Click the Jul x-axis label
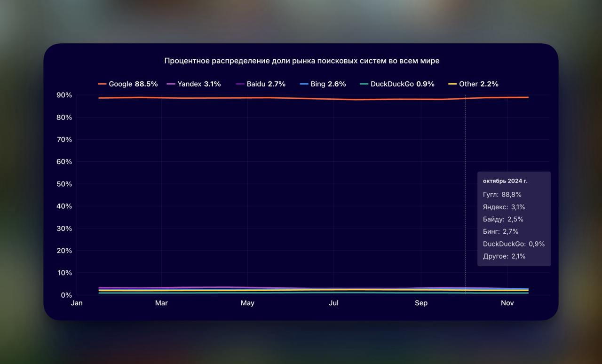The width and height of the screenshot is (602, 364). click(x=333, y=303)
